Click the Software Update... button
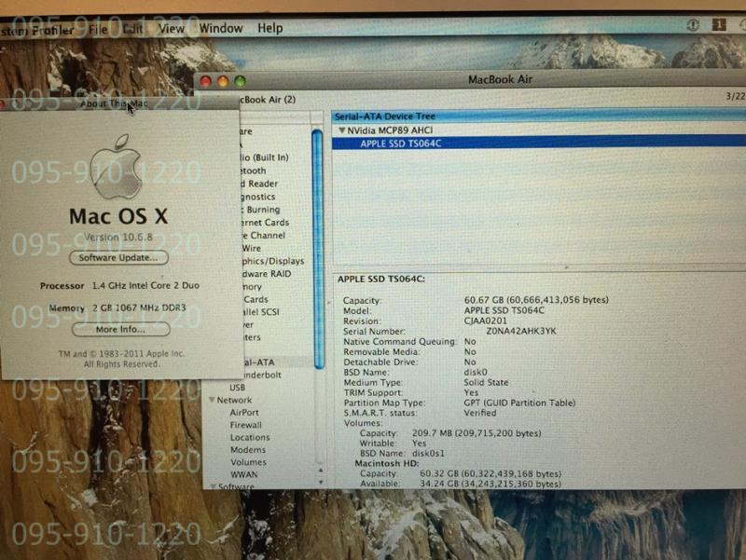Image resolution: width=746 pixels, height=560 pixels. (118, 258)
